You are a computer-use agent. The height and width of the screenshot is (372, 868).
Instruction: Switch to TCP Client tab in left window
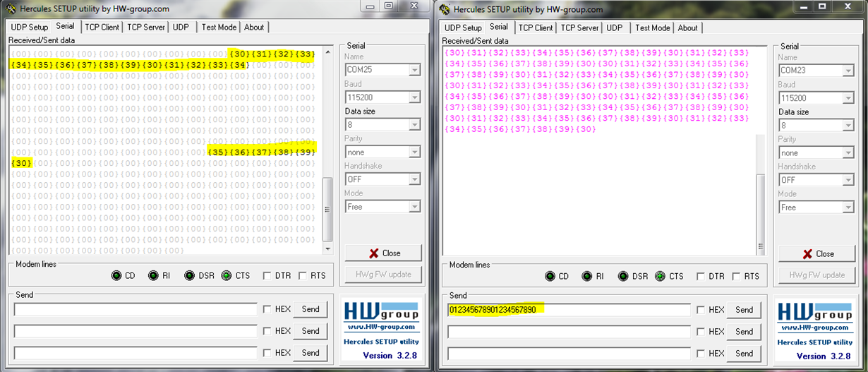click(x=102, y=28)
